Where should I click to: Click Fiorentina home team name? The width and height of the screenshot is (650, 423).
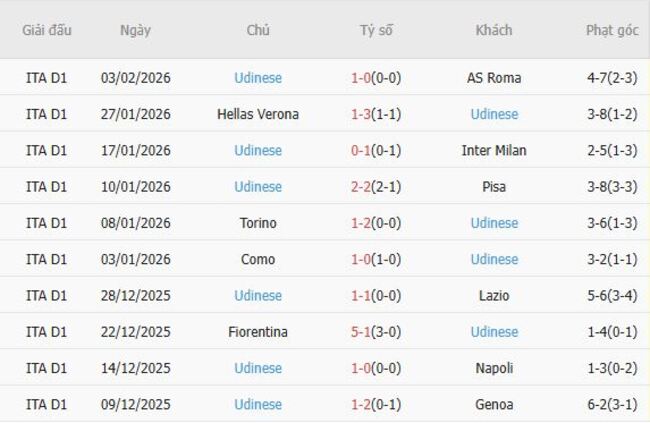coord(258,332)
